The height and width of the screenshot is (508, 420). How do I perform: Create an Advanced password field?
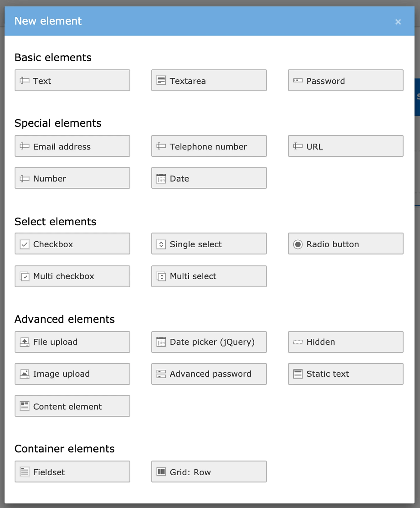(x=209, y=374)
